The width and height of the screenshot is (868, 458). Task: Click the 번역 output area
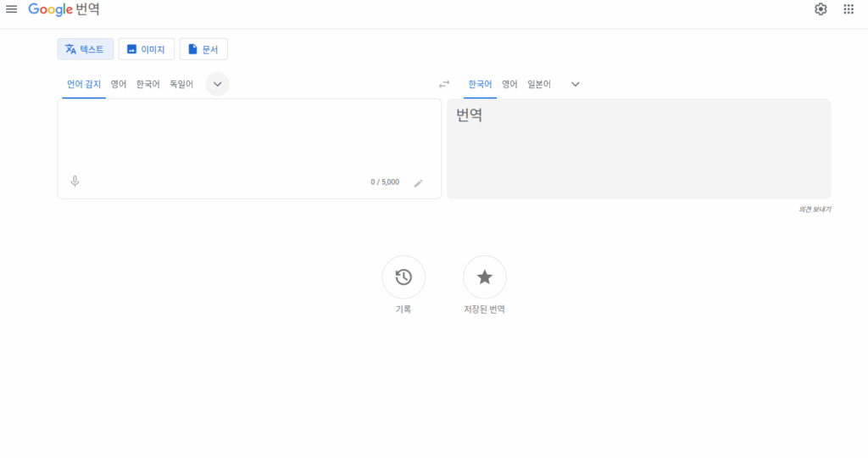[638, 149]
